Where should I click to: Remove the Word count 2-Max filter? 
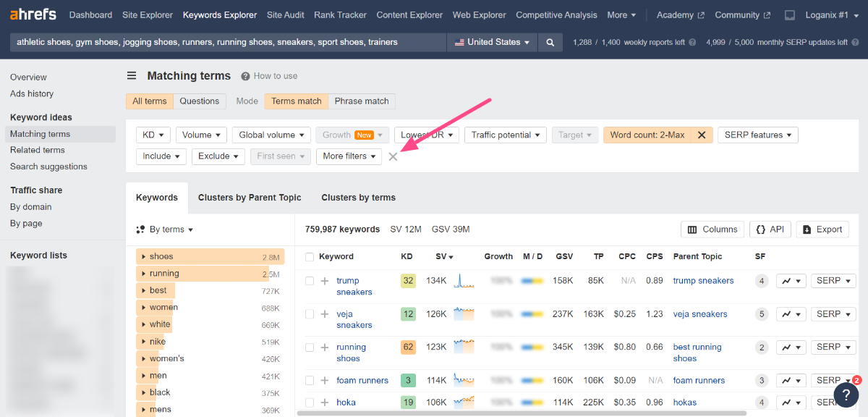[702, 135]
